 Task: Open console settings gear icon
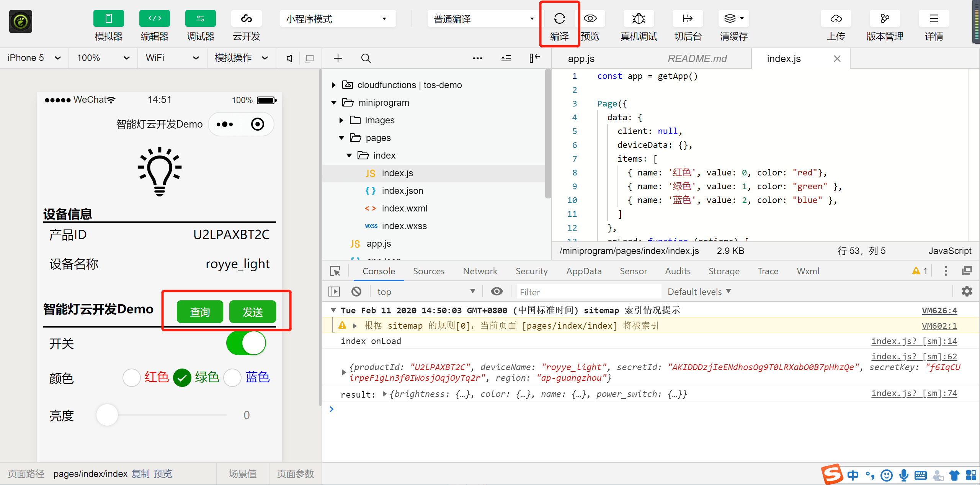[x=967, y=291]
